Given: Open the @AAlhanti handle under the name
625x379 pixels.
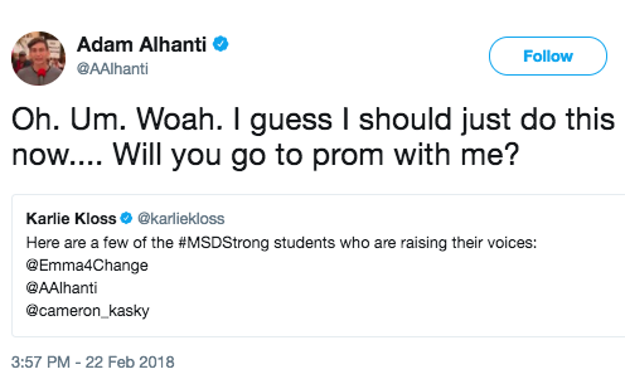Looking at the screenshot, I should coord(112,69).
